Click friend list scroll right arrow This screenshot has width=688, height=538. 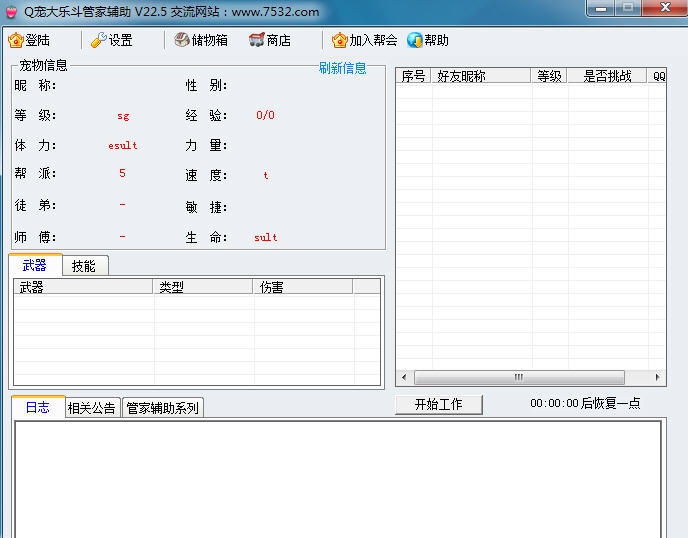coord(657,377)
